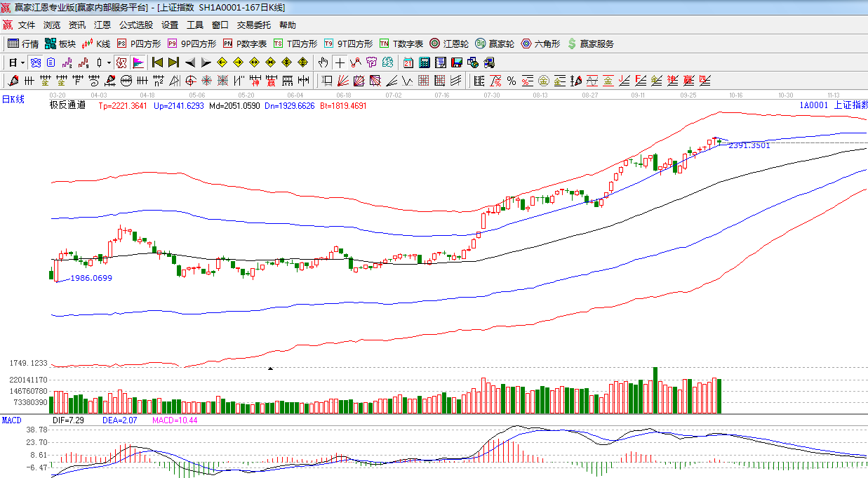Open the calculator tool in toolbar
Screen dimensions: 868x478
click(x=424, y=62)
